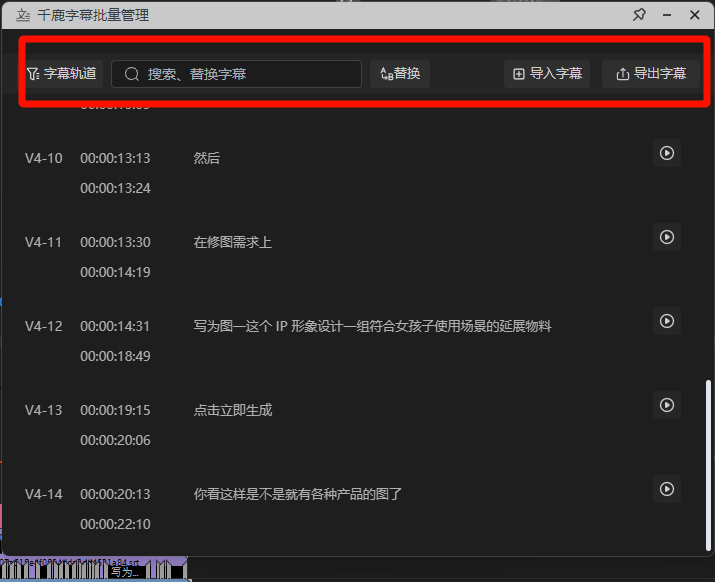Image resolution: width=715 pixels, height=582 pixels.
Task: Click the V4-14 track label
Action: pyautogui.click(x=44, y=494)
